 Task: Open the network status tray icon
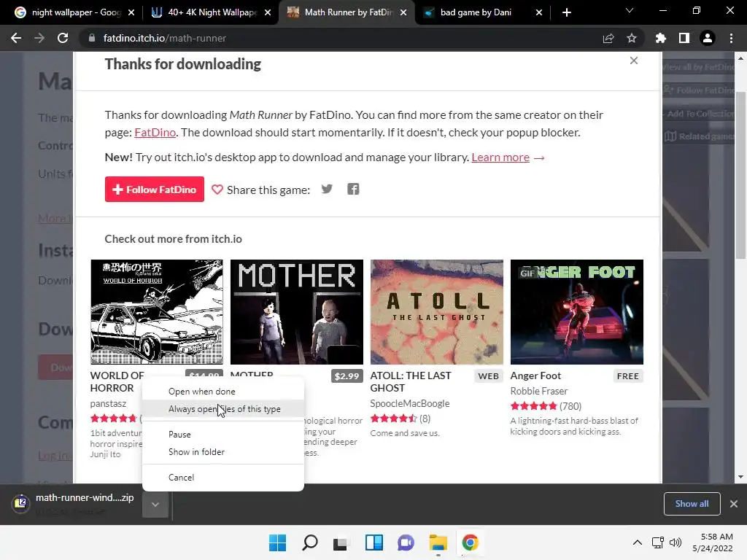[x=658, y=542]
